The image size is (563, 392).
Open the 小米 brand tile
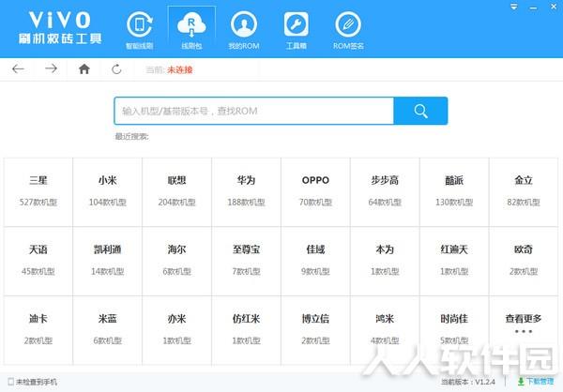107,192
